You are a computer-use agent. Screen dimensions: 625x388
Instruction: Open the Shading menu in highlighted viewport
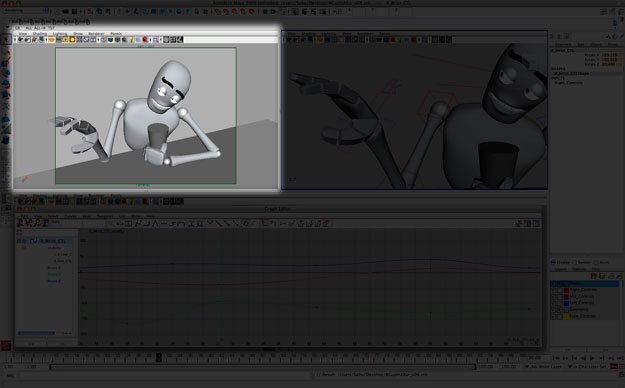pyautogui.click(x=40, y=34)
